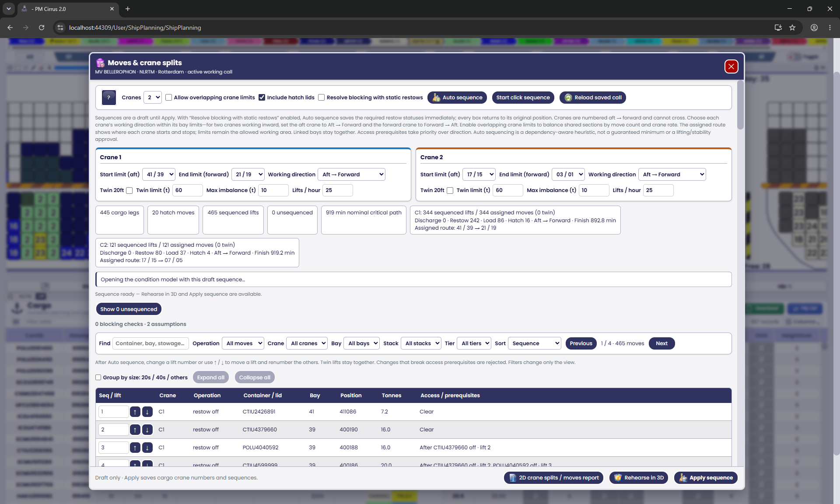Uncheck Include hatch lids
This screenshot has height=504, width=840.
262,98
